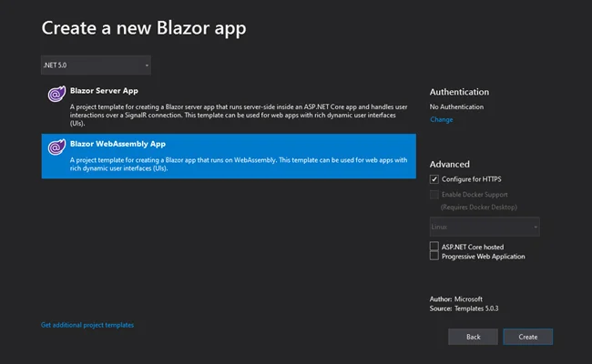Select the Blazor Server App title
The width and height of the screenshot is (592, 364).
(x=104, y=91)
